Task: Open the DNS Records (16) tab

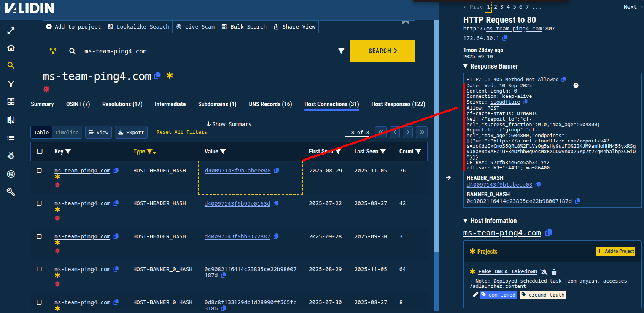Action: pos(270,104)
